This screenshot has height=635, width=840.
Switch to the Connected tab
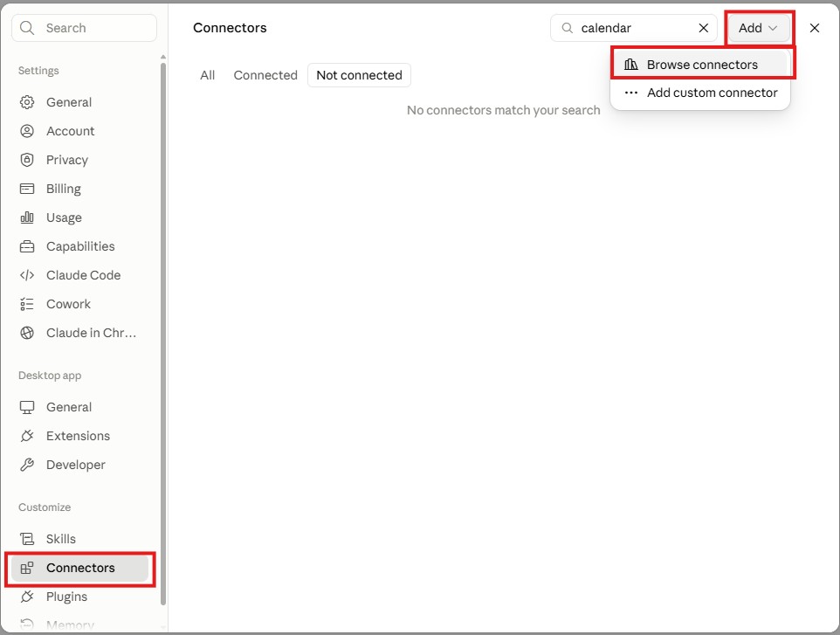click(x=265, y=76)
